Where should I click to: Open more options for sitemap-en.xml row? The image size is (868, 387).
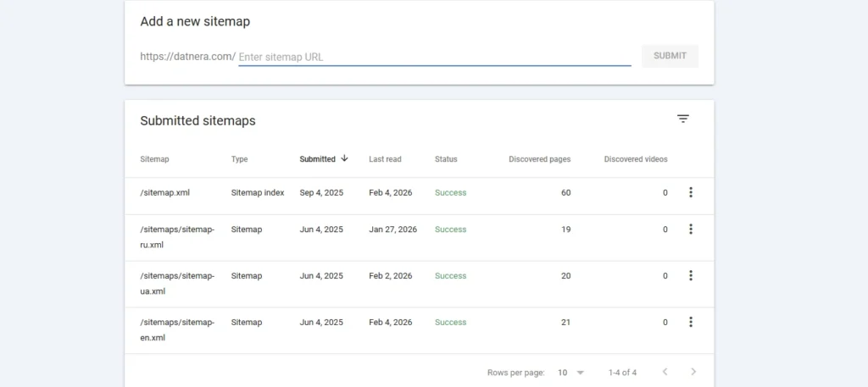(690, 322)
